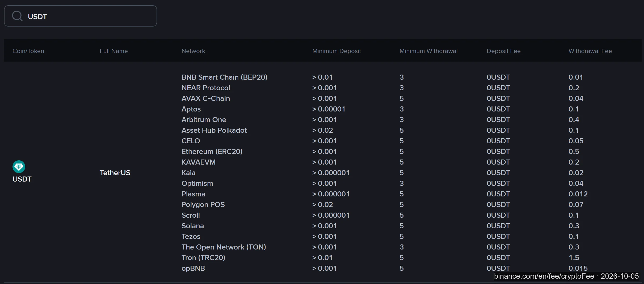
Task: Select the USDT coin symbol text
Action: pyautogui.click(x=22, y=179)
